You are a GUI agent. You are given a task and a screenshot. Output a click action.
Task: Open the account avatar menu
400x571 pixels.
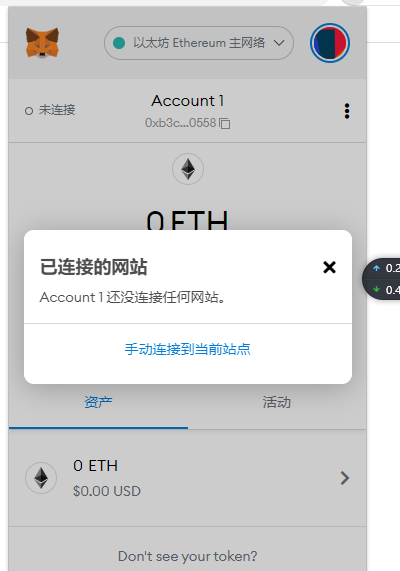click(330, 43)
